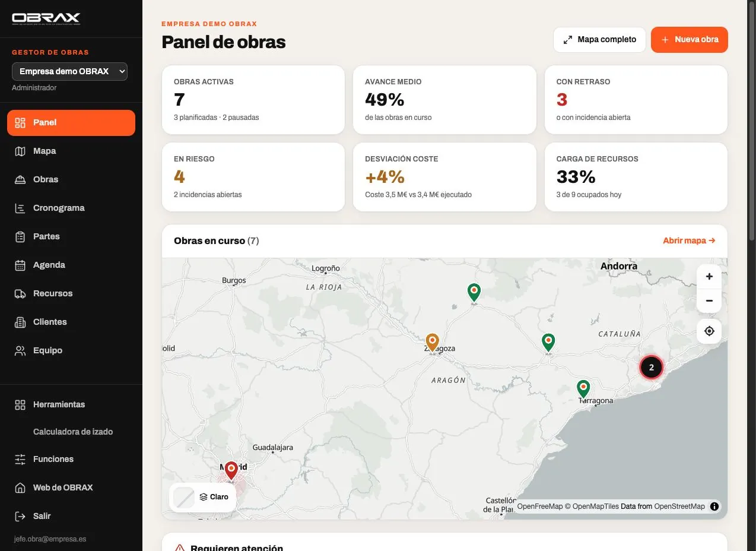756x551 pixels.
Task: Navigate to Agenda
Action: tap(71, 265)
